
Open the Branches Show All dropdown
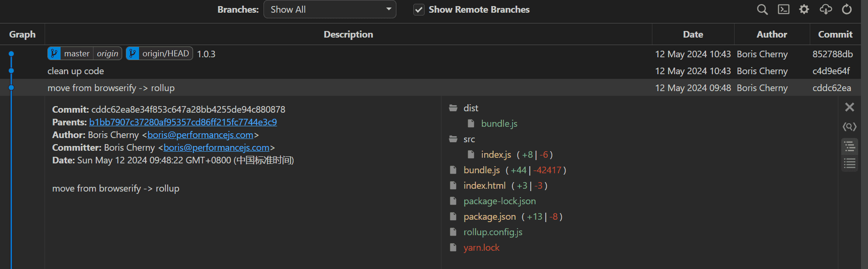pos(330,9)
